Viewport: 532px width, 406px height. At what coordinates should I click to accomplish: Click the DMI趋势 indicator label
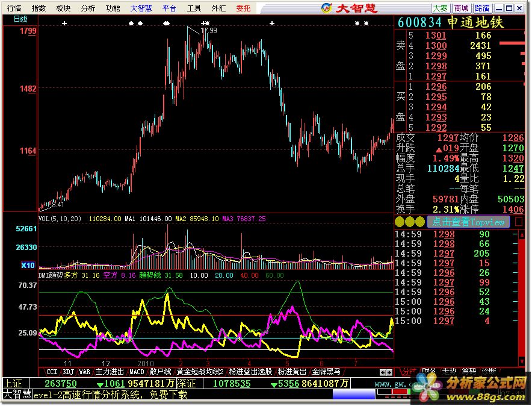coord(51,275)
